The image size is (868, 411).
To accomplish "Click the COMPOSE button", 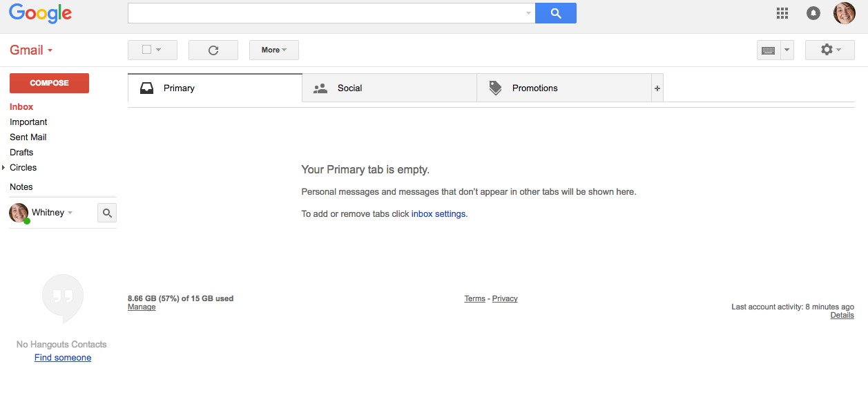I will (49, 83).
